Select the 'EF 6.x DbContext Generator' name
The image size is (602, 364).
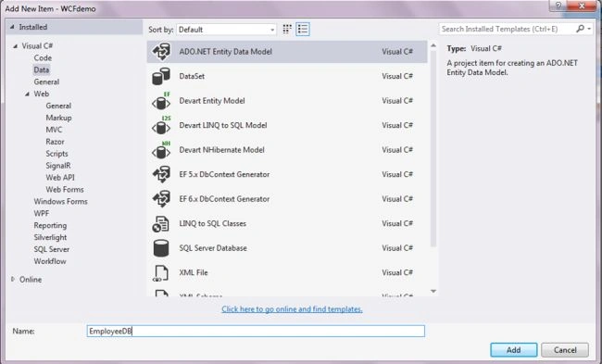point(224,199)
